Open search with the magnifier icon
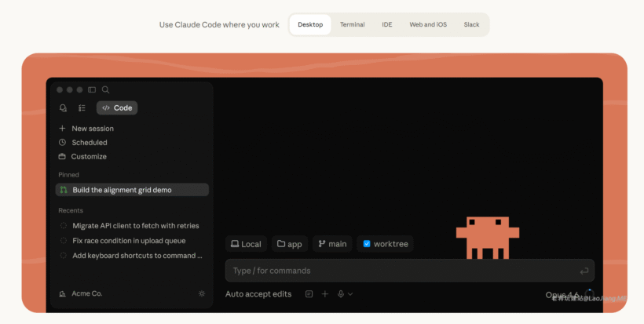 pyautogui.click(x=105, y=89)
